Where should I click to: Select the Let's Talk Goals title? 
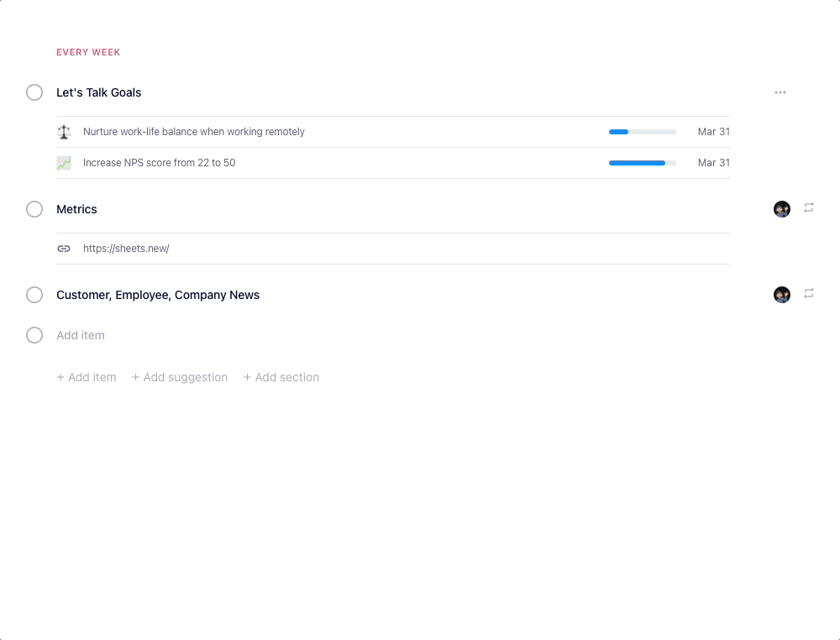[x=98, y=92]
